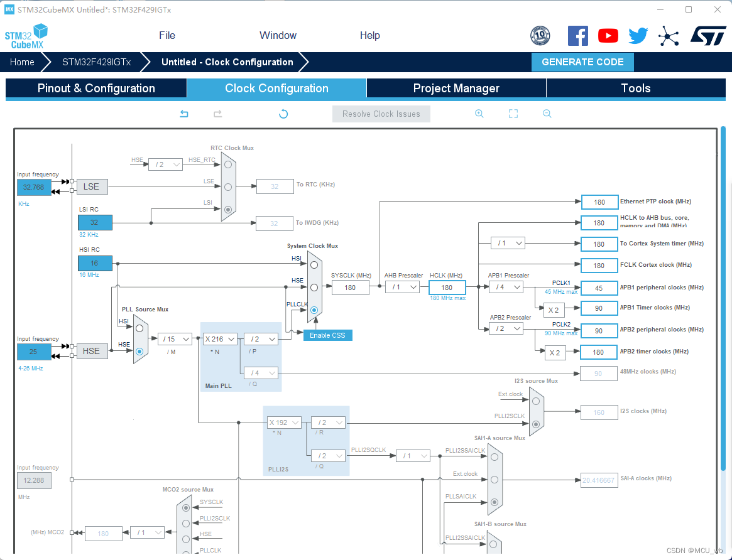Image resolution: width=732 pixels, height=560 pixels.
Task: Select LSE in RTC Clock Mux
Action: (x=228, y=187)
